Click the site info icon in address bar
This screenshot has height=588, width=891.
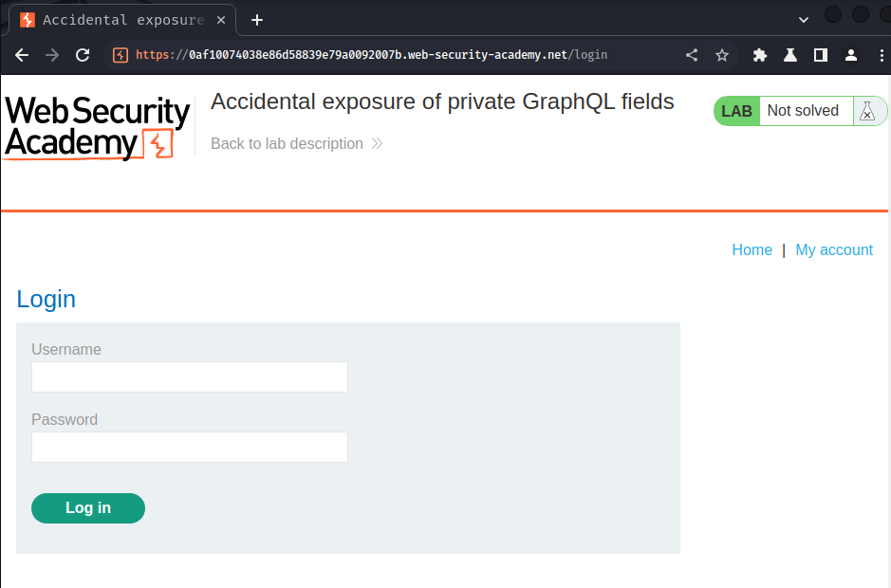[121, 55]
